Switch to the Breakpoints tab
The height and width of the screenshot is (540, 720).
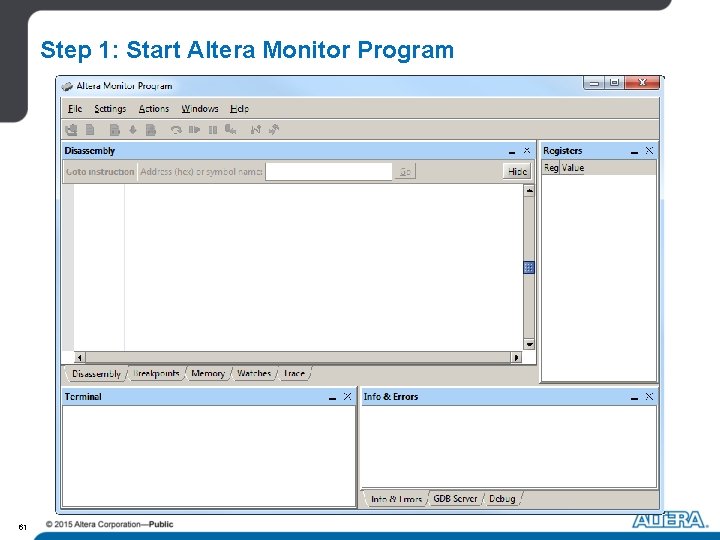[x=156, y=373]
